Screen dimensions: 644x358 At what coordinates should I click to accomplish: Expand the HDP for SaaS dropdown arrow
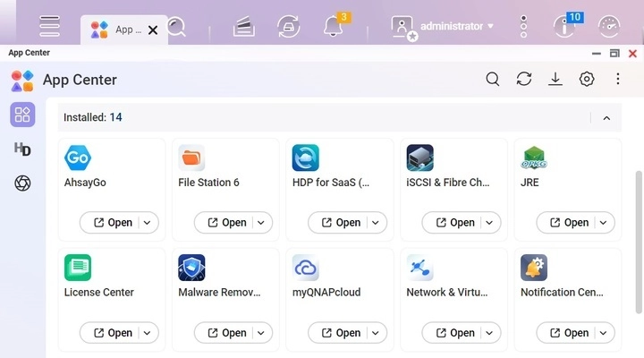click(376, 222)
